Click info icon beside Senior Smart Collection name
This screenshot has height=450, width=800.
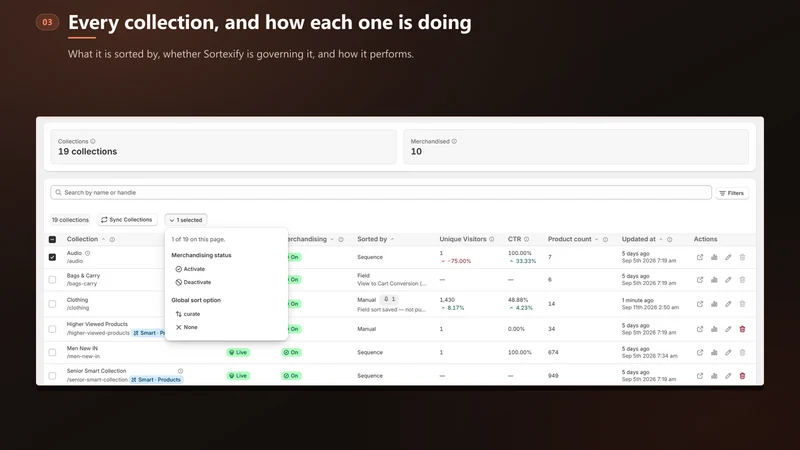(x=180, y=371)
